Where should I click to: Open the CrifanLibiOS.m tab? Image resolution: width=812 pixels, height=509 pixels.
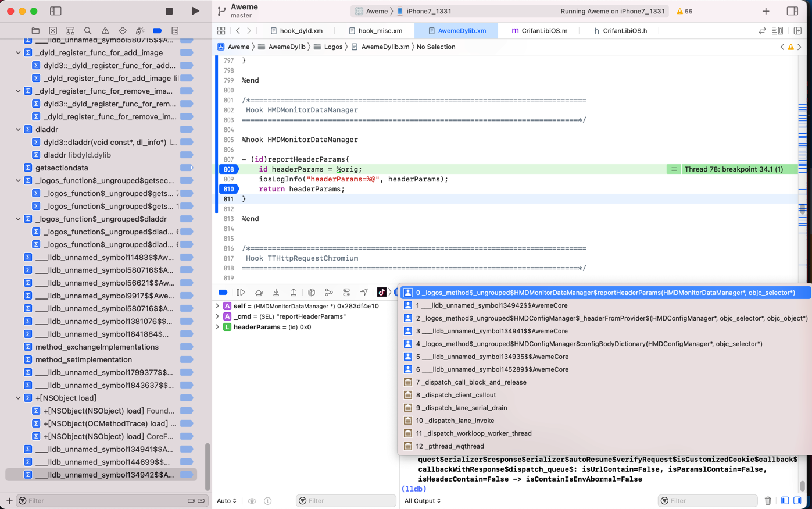point(539,31)
